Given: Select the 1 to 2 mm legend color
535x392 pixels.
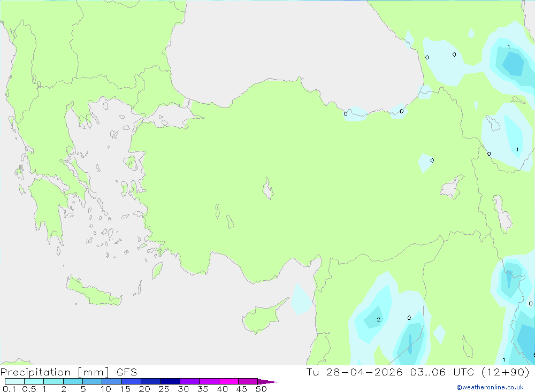Looking at the screenshot, I should point(53,381).
